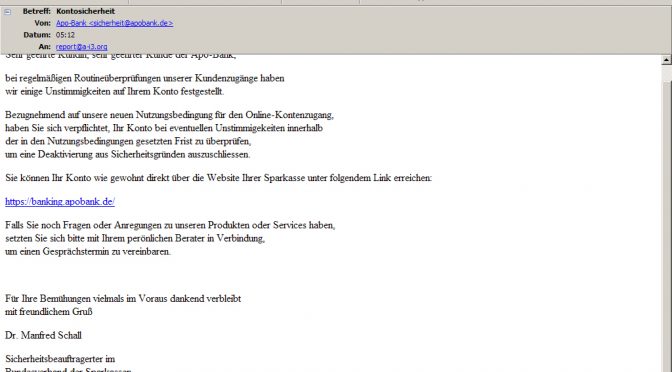Screen dimensions: 672x372
Task: Click line starting 'um eine Deaktivierung aus'
Action: (128, 154)
